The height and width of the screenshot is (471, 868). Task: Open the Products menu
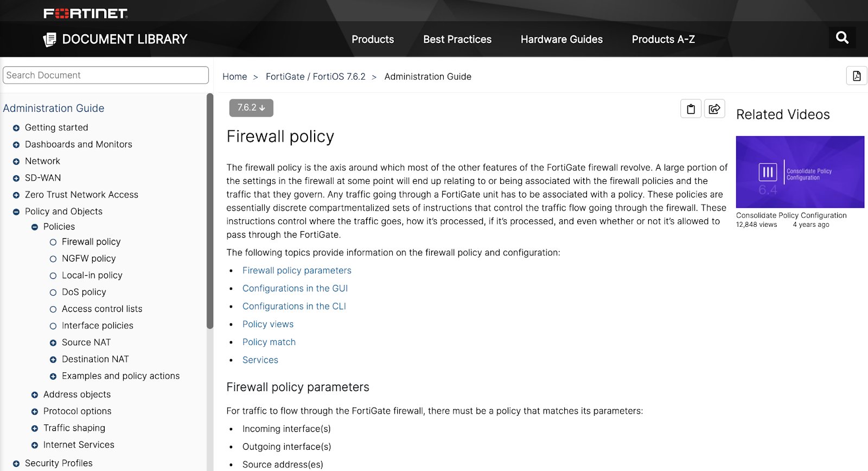pos(373,40)
